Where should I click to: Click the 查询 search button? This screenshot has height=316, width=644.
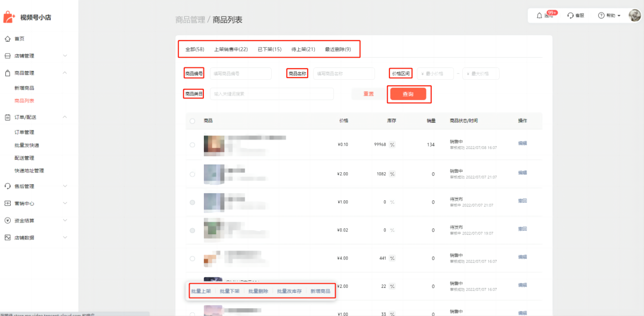[408, 94]
